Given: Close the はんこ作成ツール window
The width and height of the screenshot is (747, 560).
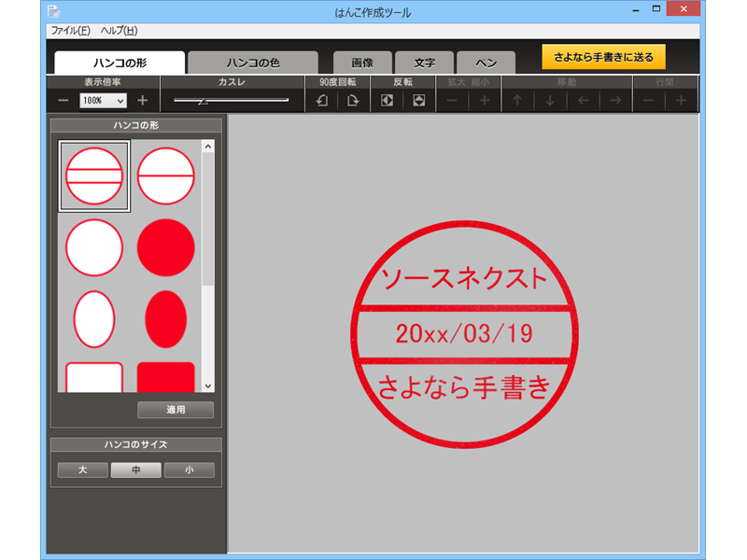Looking at the screenshot, I should click(x=684, y=8).
